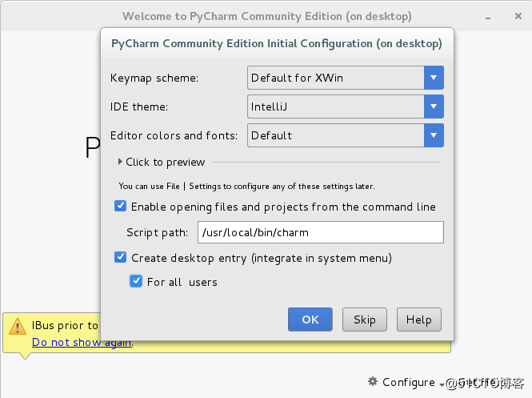
Task: Click the Keymap scheme label text
Action: (154, 78)
